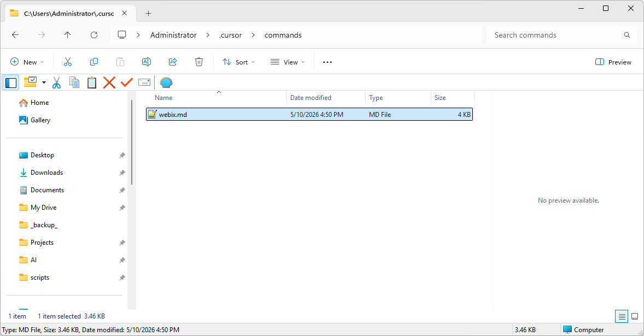Screen dimensions: 644x336
Task: Refresh the commands folder view
Action: click(94, 35)
